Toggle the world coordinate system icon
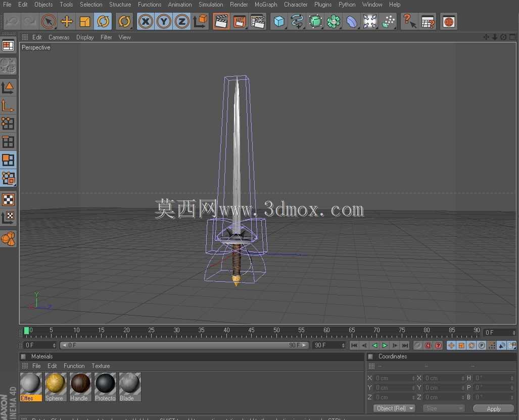Image resolution: width=519 pixels, height=420 pixels. [200, 22]
